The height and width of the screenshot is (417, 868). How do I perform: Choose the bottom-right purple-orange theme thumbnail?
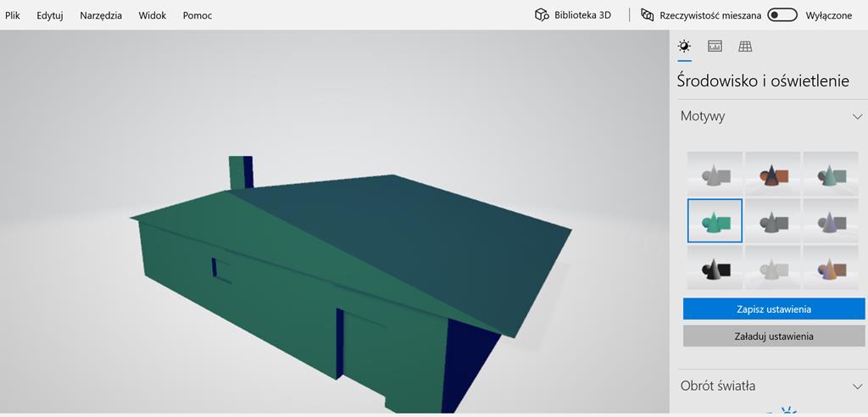tap(830, 267)
